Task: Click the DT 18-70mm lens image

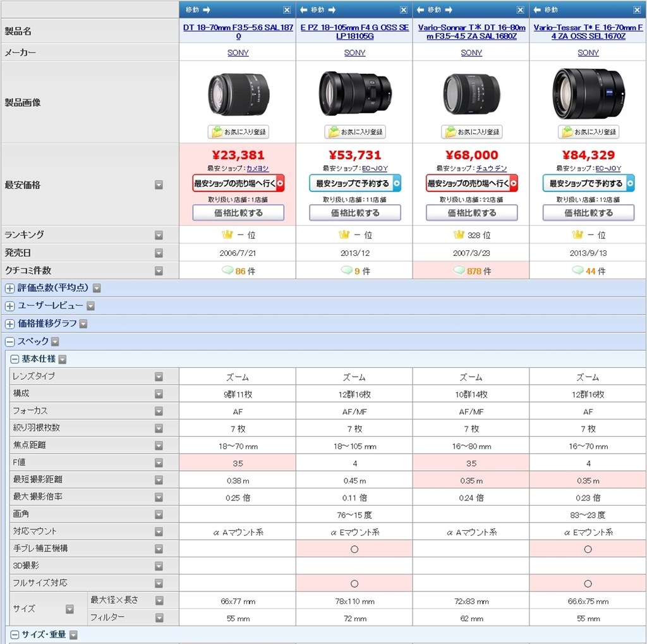Action: [238, 95]
